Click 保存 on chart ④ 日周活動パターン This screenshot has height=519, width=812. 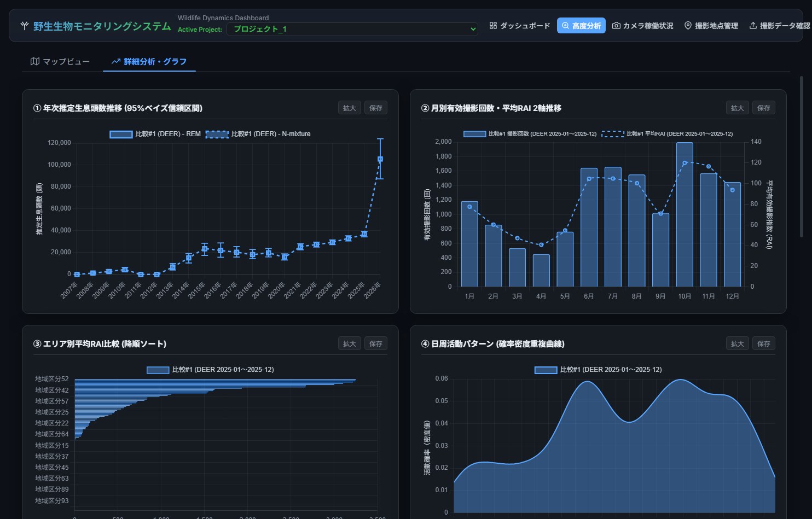[x=764, y=343]
